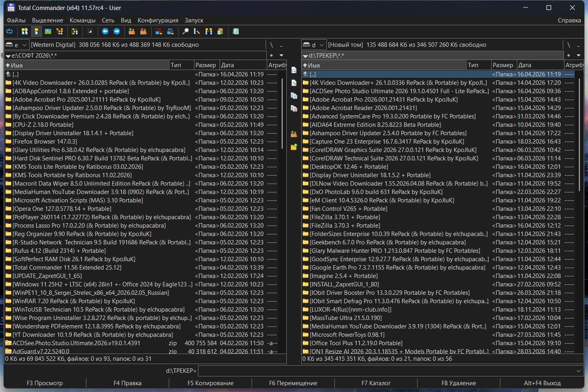Expand the command line history dropdown
Screen dimensions: 588x392
[578, 371]
